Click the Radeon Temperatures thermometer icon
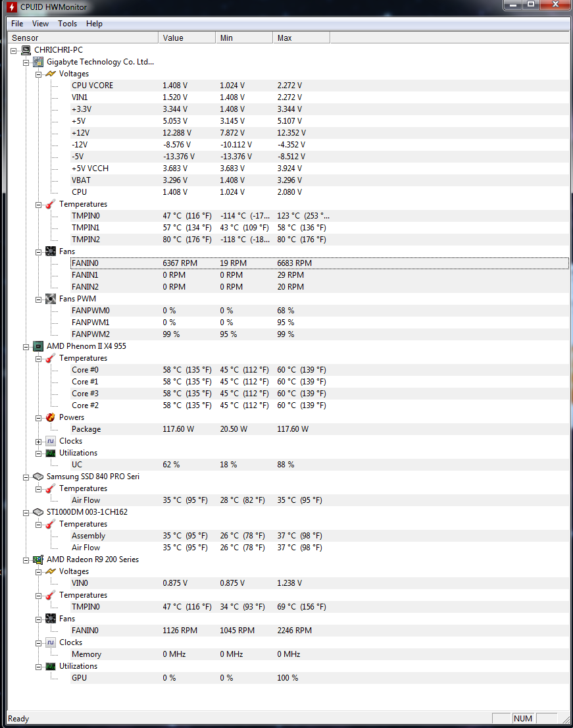 coord(51,595)
